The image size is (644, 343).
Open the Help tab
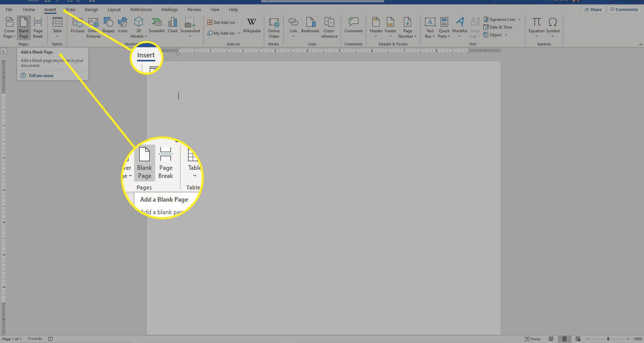[233, 9]
